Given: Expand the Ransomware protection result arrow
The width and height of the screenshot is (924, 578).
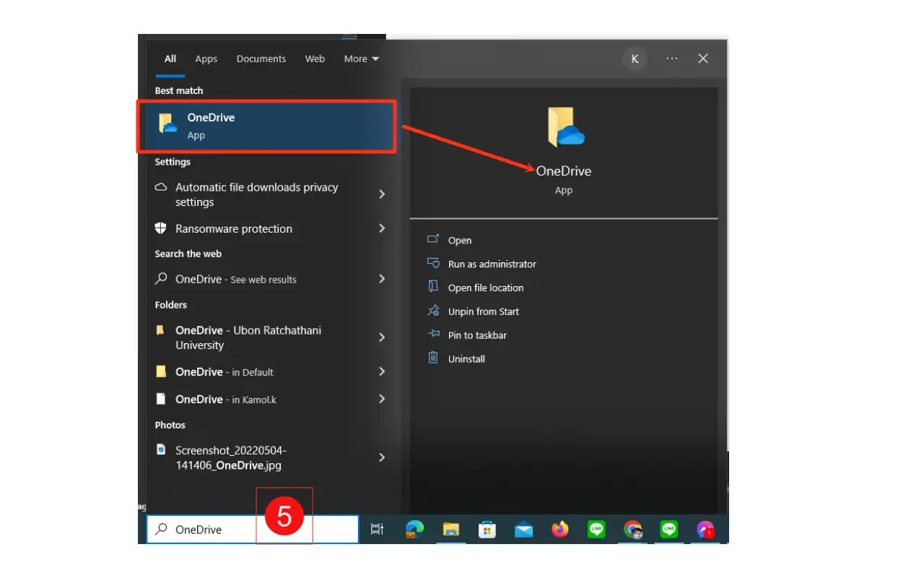Looking at the screenshot, I should (382, 228).
